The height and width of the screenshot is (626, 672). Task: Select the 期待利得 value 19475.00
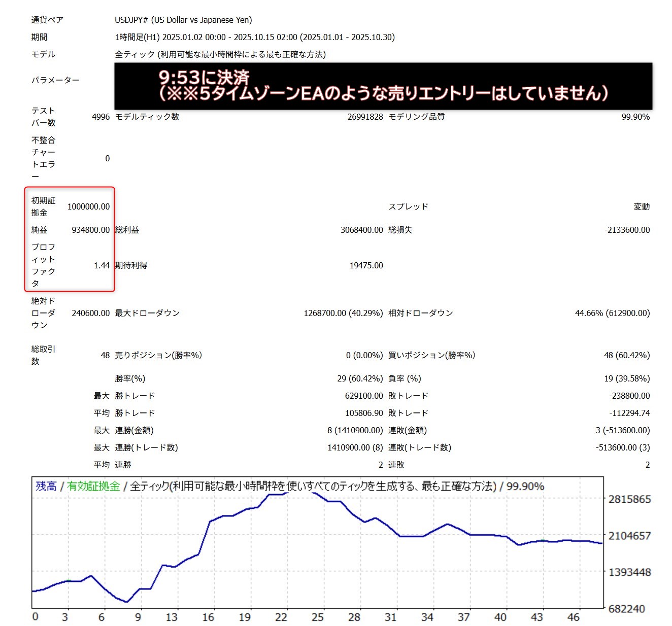(366, 265)
